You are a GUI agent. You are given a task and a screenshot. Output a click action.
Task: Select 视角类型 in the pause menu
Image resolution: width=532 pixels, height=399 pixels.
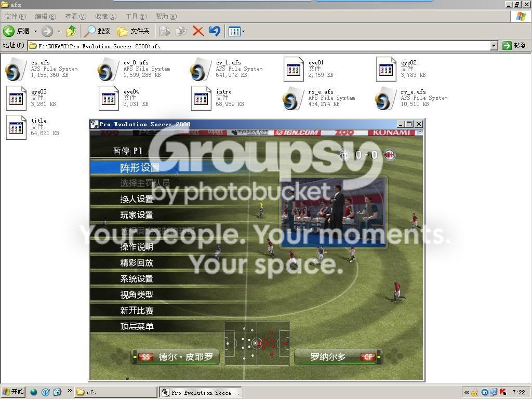[x=137, y=295]
